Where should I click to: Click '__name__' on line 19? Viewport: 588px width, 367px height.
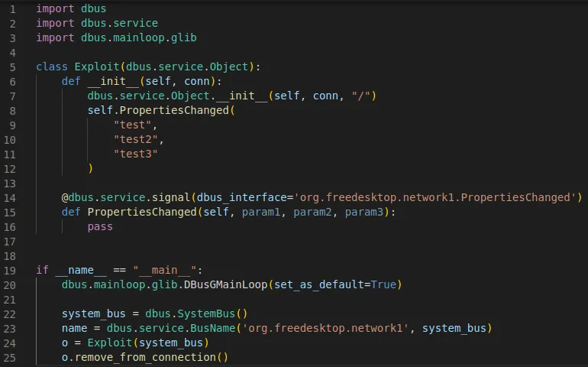click(x=81, y=270)
